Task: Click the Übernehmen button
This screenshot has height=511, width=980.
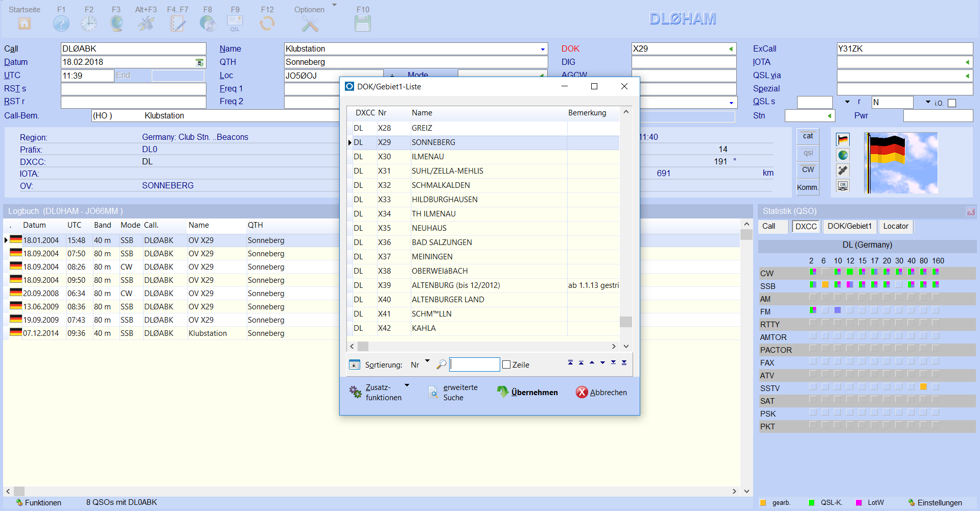Action: (x=527, y=392)
